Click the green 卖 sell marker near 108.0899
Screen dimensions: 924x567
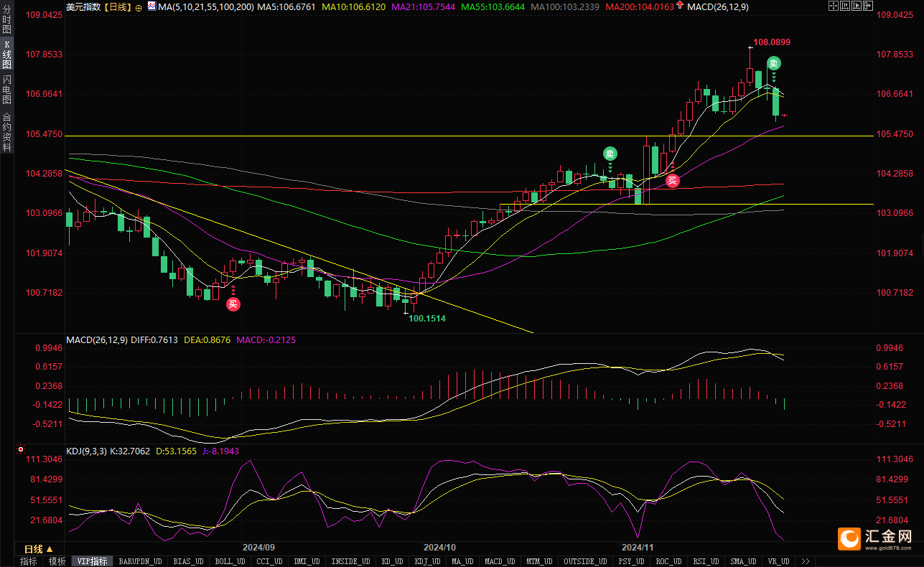pyautogui.click(x=773, y=63)
